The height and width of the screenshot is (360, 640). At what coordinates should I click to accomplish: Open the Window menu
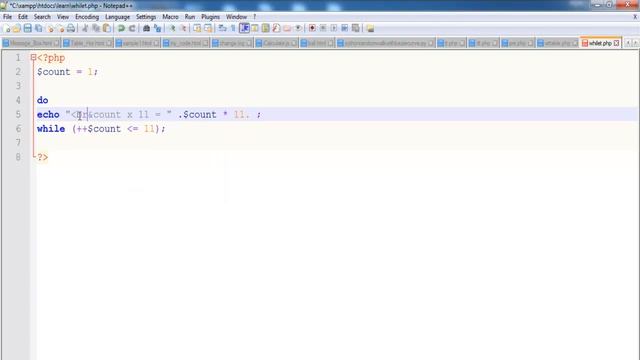tap(236, 17)
